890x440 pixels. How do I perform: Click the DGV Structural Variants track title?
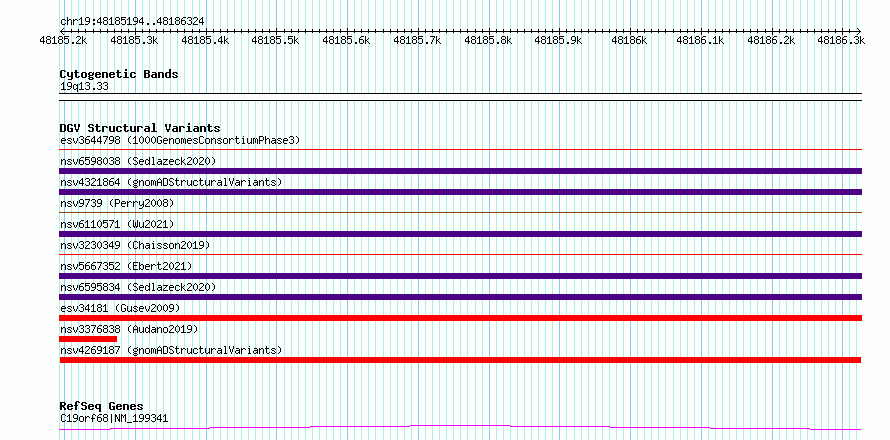coord(140,128)
